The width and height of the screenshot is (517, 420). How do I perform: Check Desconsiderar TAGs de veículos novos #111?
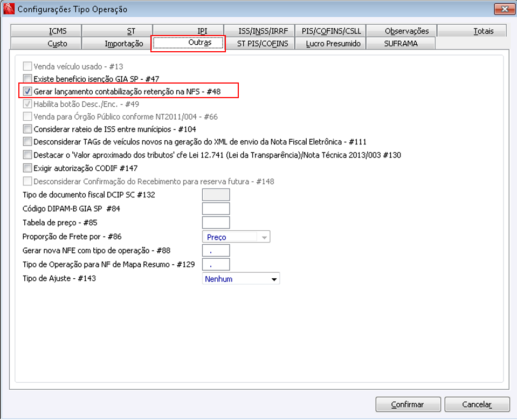tap(27, 141)
